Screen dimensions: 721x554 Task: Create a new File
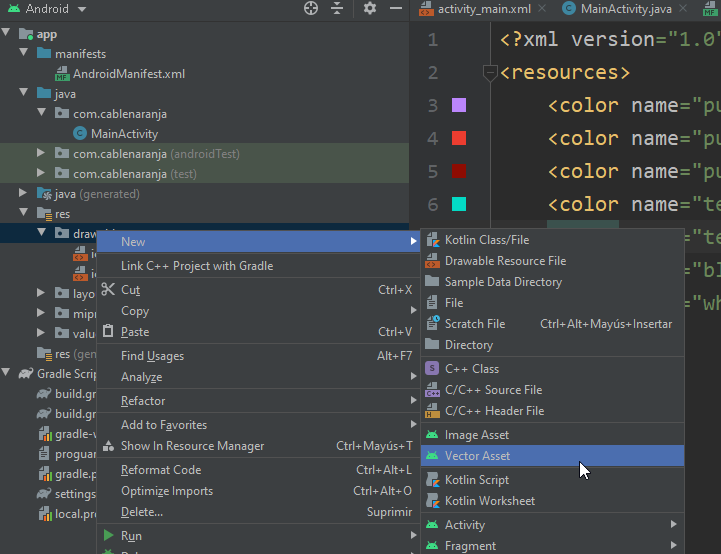pos(552,303)
